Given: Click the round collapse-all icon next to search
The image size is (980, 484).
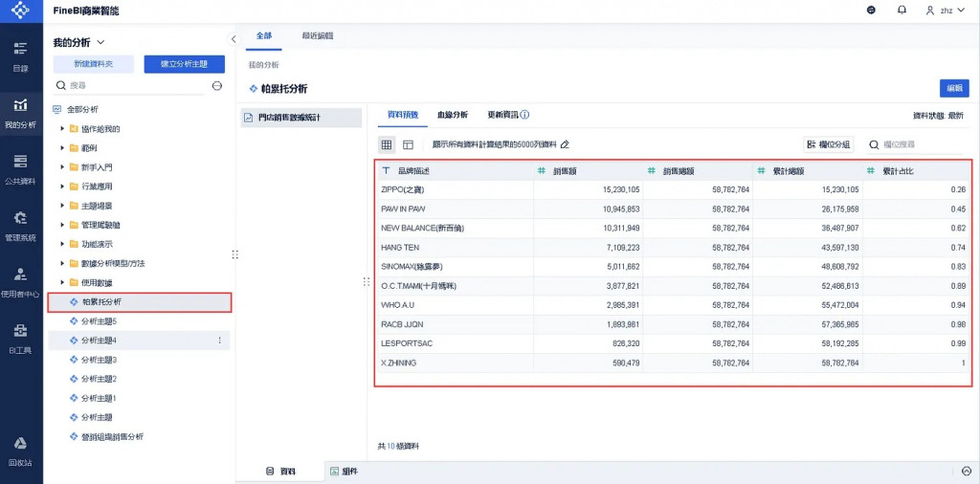Looking at the screenshot, I should pyautogui.click(x=217, y=85).
